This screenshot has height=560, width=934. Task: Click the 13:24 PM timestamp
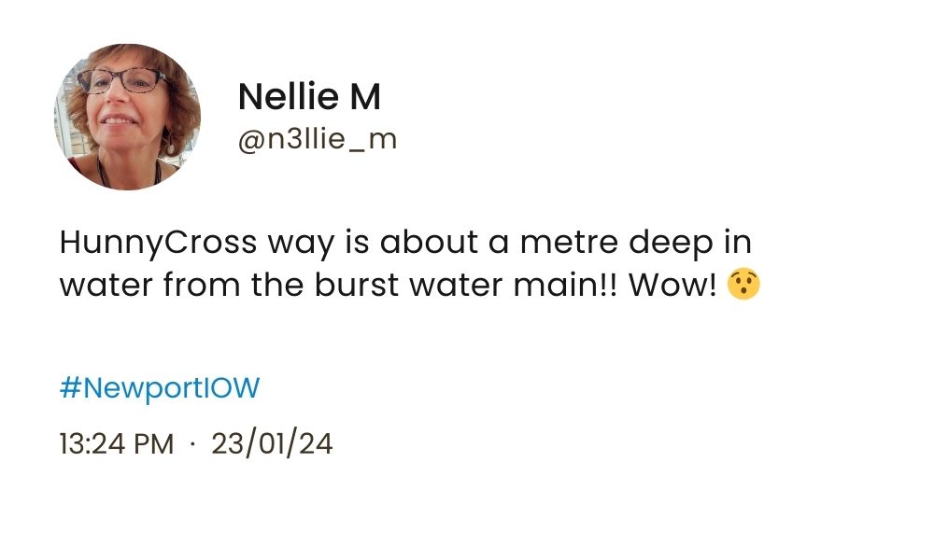(116, 443)
